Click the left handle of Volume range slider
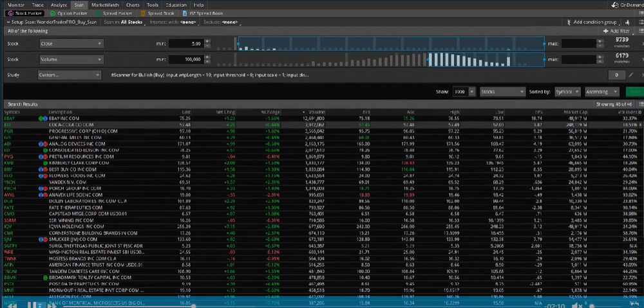 428,59
